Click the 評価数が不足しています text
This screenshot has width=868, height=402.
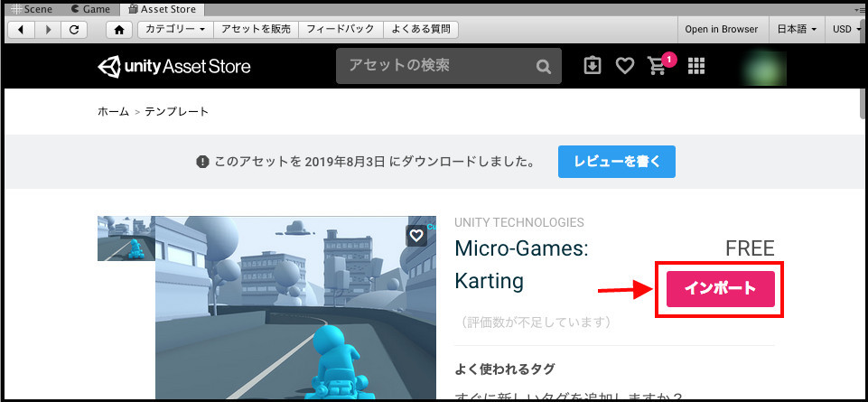pyautogui.click(x=535, y=322)
